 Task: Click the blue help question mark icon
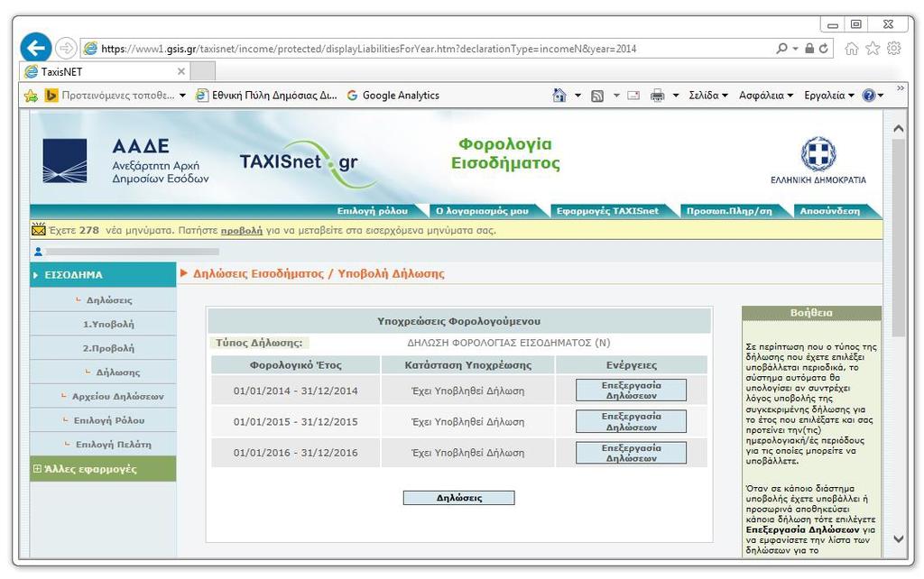pyautogui.click(x=869, y=96)
